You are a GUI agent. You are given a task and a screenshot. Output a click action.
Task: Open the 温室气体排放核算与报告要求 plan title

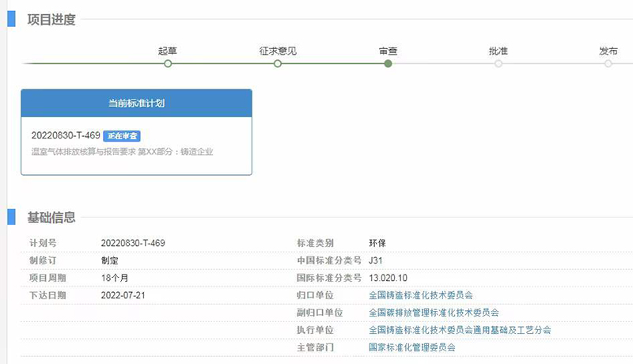point(122,151)
